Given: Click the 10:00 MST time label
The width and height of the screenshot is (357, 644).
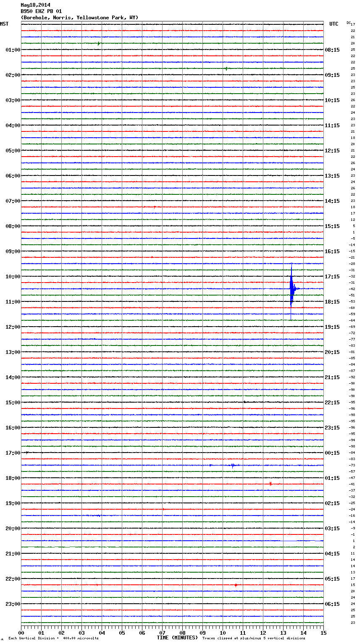Looking at the screenshot, I should coord(13,277).
